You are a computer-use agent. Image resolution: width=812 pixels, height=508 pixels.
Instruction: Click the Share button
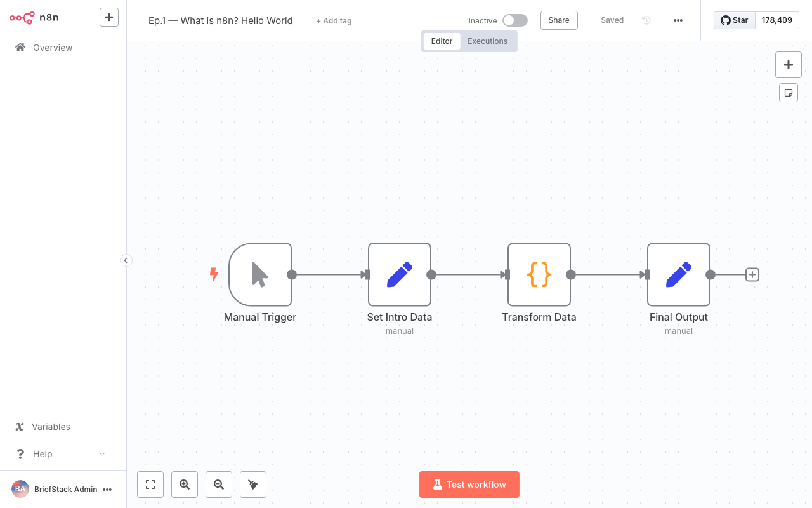tap(558, 20)
